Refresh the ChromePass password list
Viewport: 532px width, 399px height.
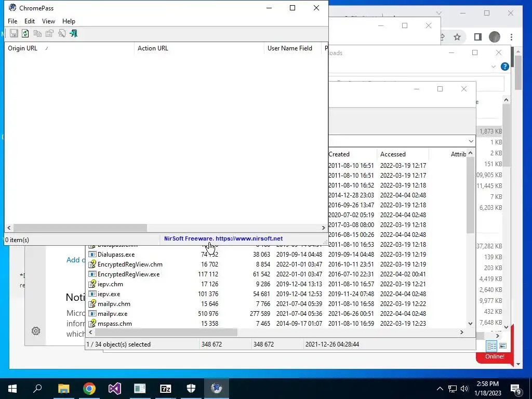point(25,33)
